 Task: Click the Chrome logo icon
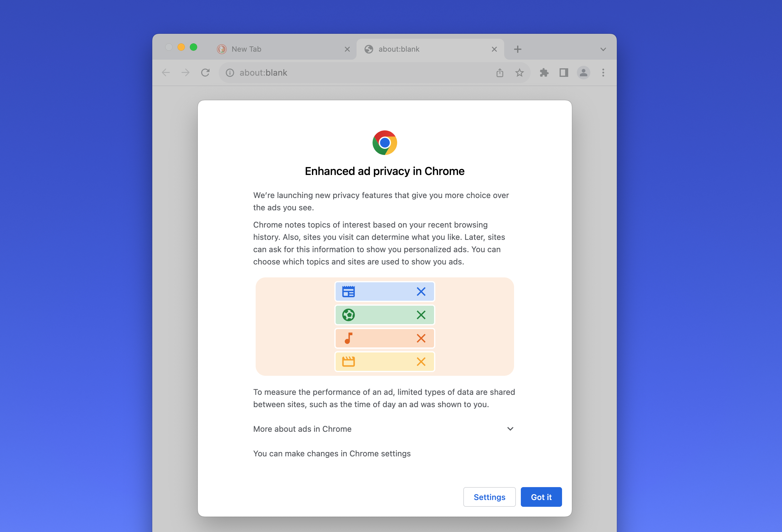pos(384,143)
